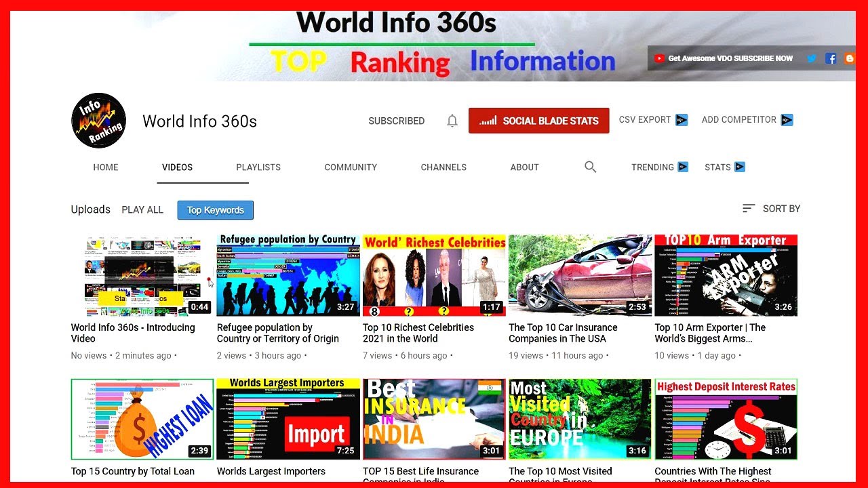The height and width of the screenshot is (488, 868).
Task: Open World Info 360s Introducing Video thumbnail
Action: pos(142,275)
